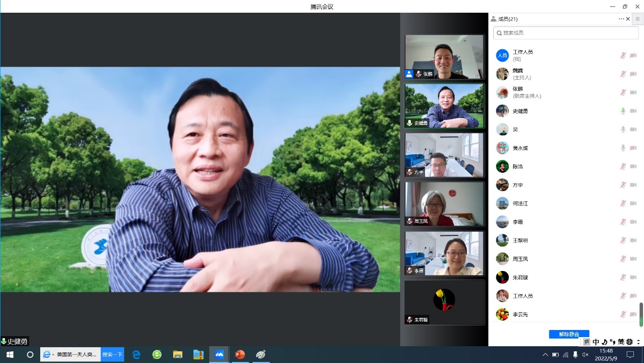Click the avatar tile of 朱君璇
The height and width of the screenshot is (363, 644).
coord(444,302)
